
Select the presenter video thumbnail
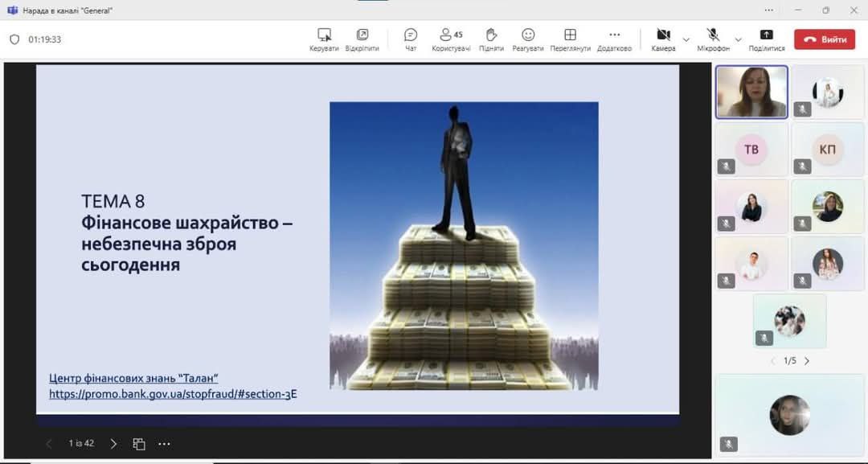pyautogui.click(x=751, y=92)
